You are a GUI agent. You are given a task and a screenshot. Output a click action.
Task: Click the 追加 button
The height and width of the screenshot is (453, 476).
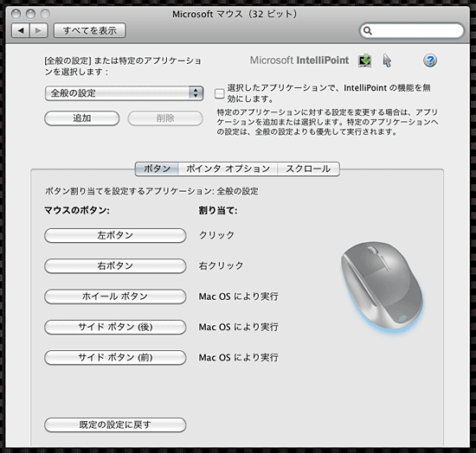click(81, 118)
